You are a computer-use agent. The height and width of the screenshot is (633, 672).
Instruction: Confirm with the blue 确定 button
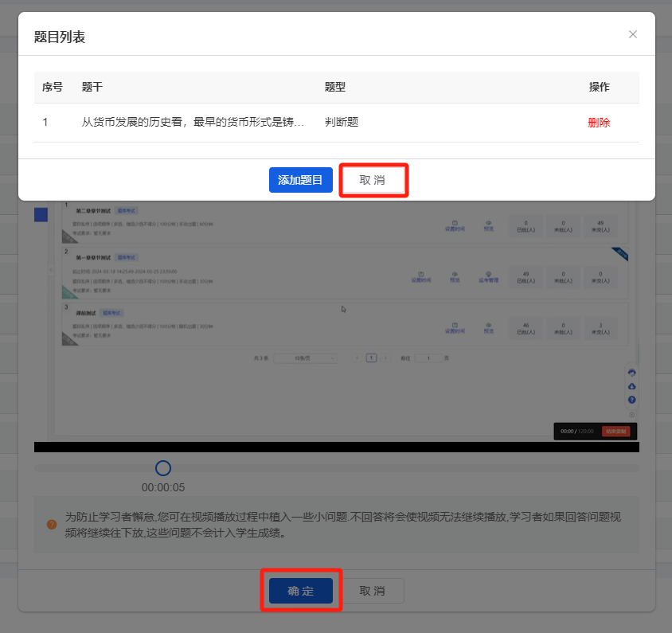301,591
